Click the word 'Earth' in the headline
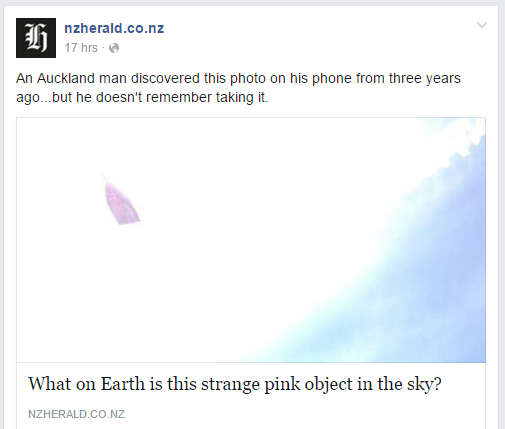The image size is (505, 429). coord(123,384)
